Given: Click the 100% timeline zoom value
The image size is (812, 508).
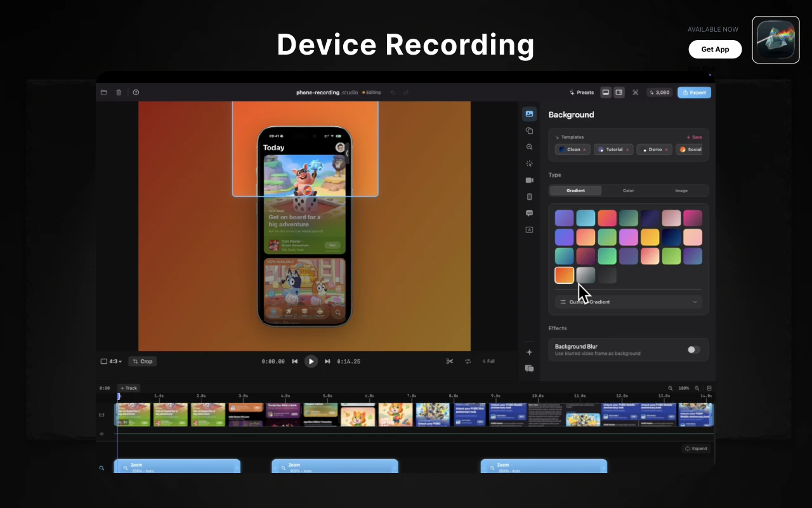Looking at the screenshot, I should 684,388.
